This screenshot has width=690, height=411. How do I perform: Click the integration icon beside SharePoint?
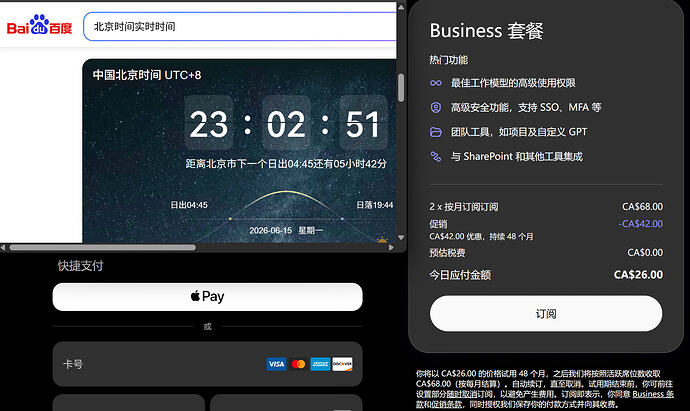[436, 156]
